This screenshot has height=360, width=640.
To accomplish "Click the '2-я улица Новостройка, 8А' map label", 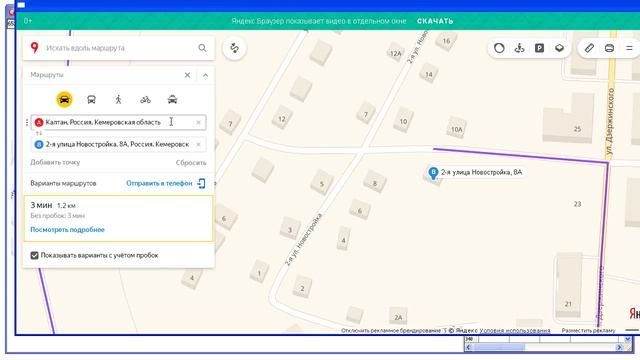I will (482, 173).
